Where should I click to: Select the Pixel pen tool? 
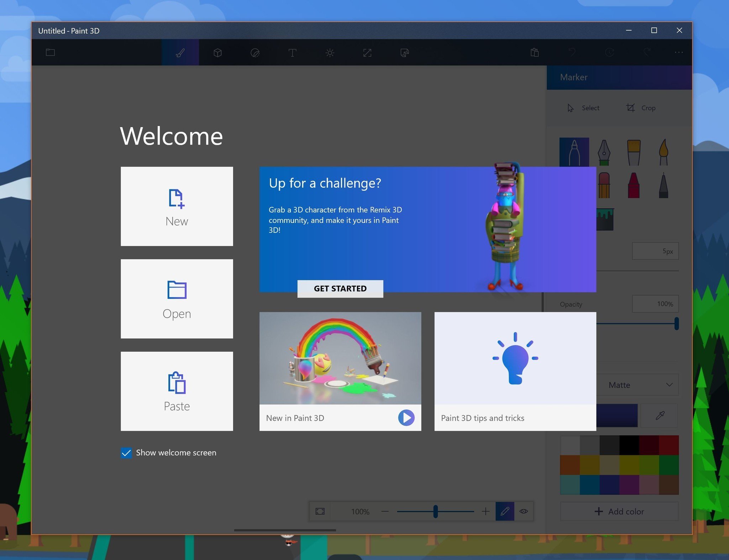pyautogui.click(x=663, y=185)
